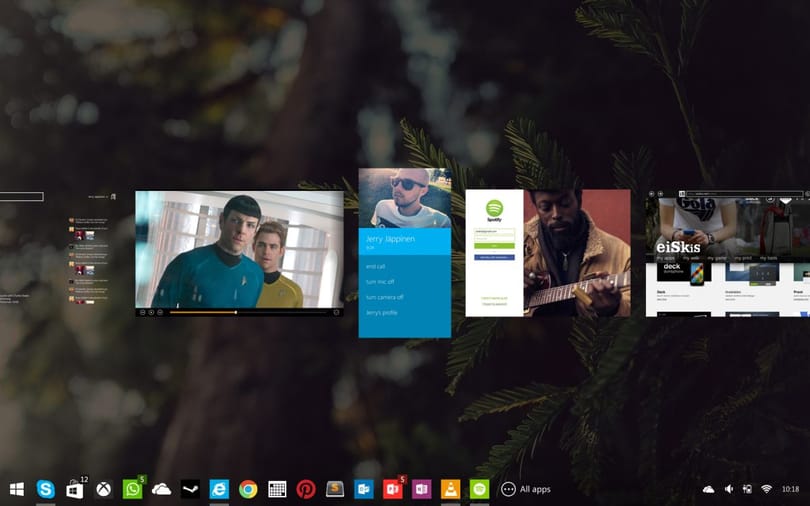
Task: Open the Windows Store taskbar icon
Action: pyautogui.click(x=74, y=489)
